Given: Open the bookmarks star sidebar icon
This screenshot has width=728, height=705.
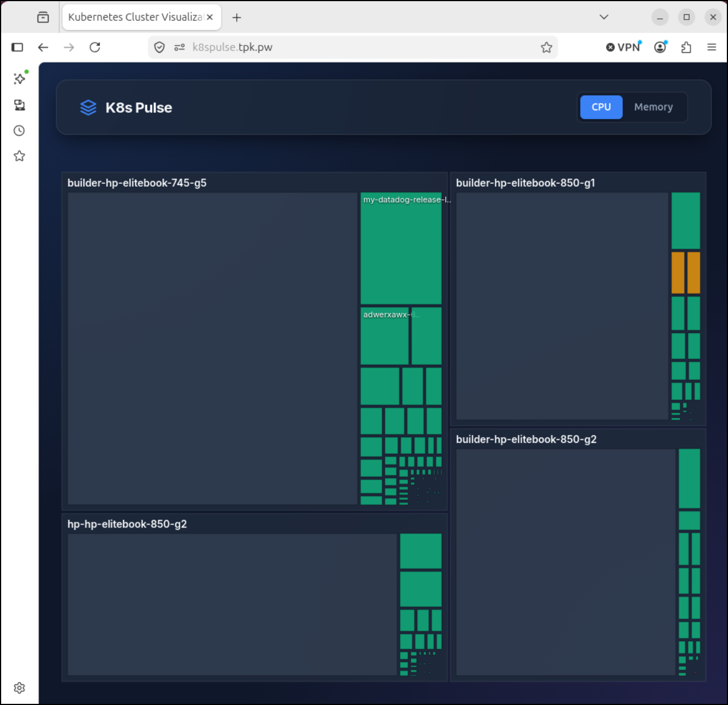Looking at the screenshot, I should [20, 156].
